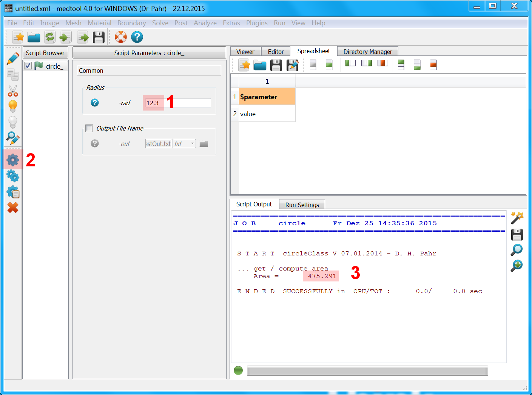The image size is (532, 395).
Task: Click the gray copy documents icon in sidebar
Action: [x=13, y=75]
